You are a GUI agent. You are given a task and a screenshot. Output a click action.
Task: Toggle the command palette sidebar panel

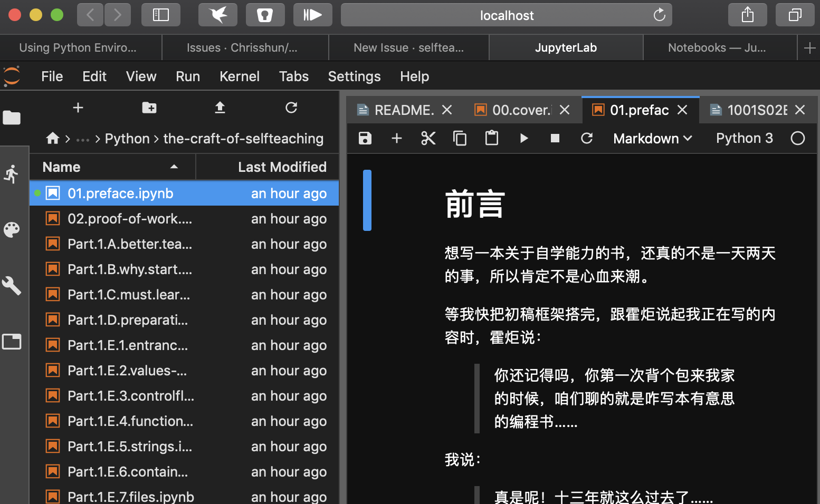click(x=12, y=229)
